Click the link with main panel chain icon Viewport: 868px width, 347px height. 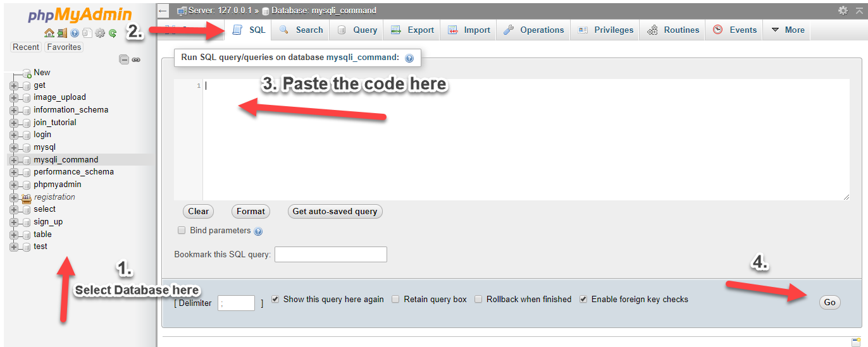pyautogui.click(x=136, y=59)
